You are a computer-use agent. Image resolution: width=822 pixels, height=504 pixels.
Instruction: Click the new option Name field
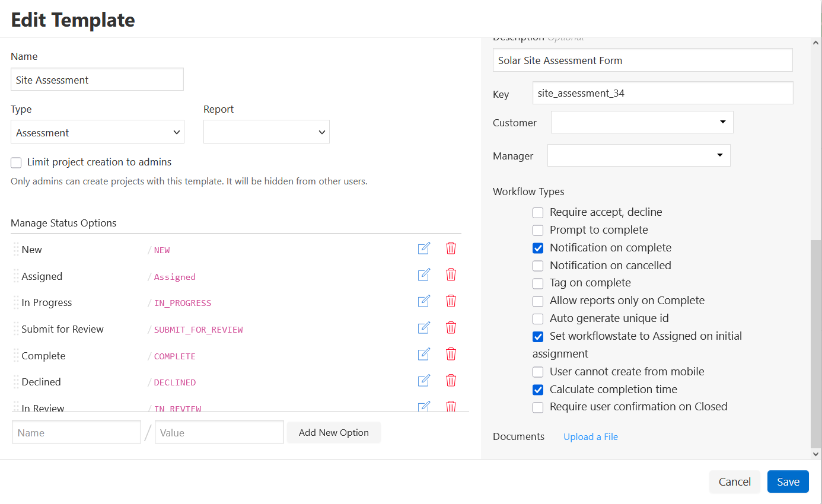[77, 432]
